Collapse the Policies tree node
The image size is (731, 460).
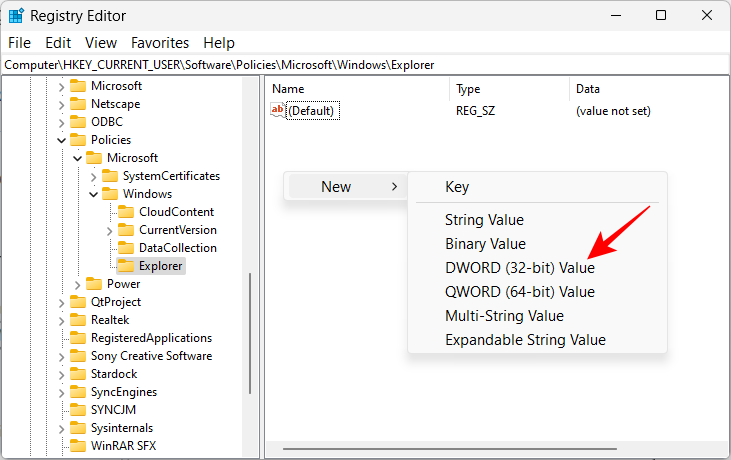tap(61, 140)
